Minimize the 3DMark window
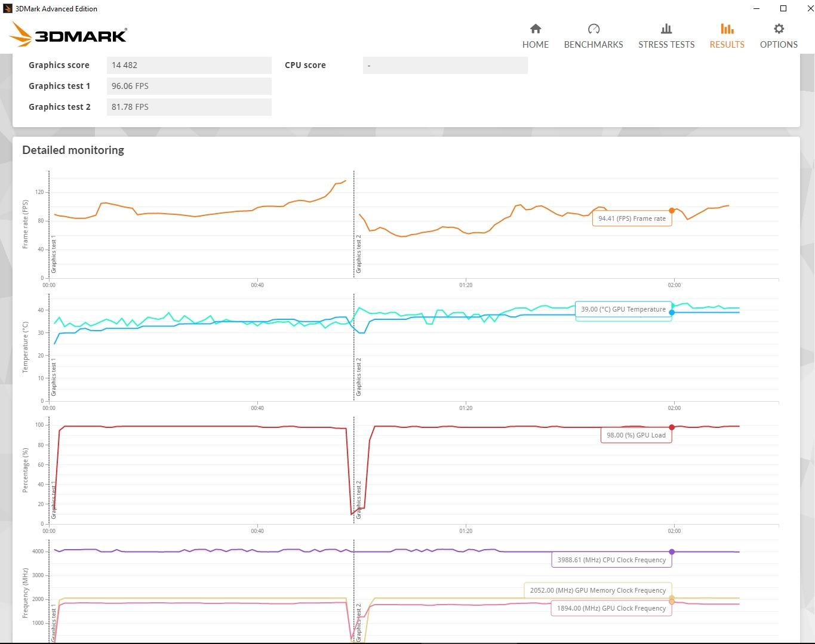Image resolution: width=815 pixels, height=644 pixels. [x=756, y=8]
